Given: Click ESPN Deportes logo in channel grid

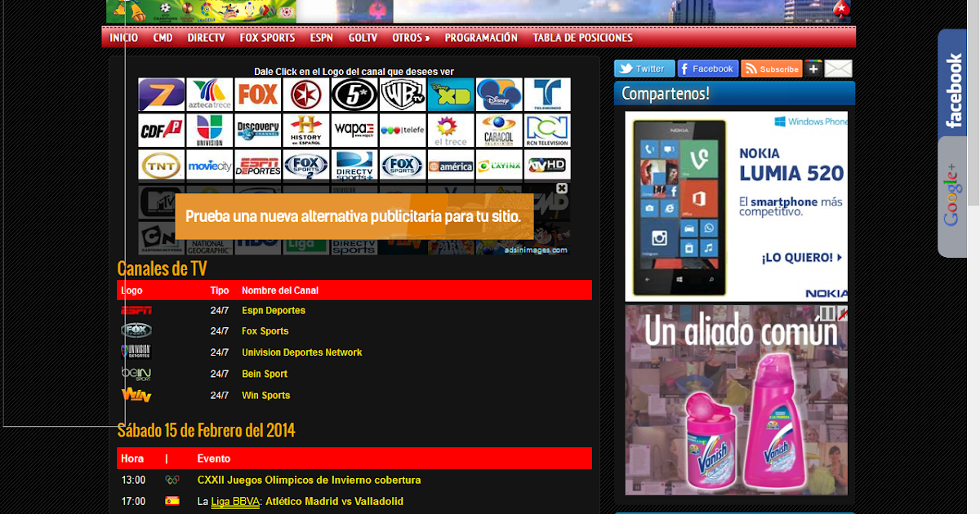Looking at the screenshot, I should click(258, 166).
